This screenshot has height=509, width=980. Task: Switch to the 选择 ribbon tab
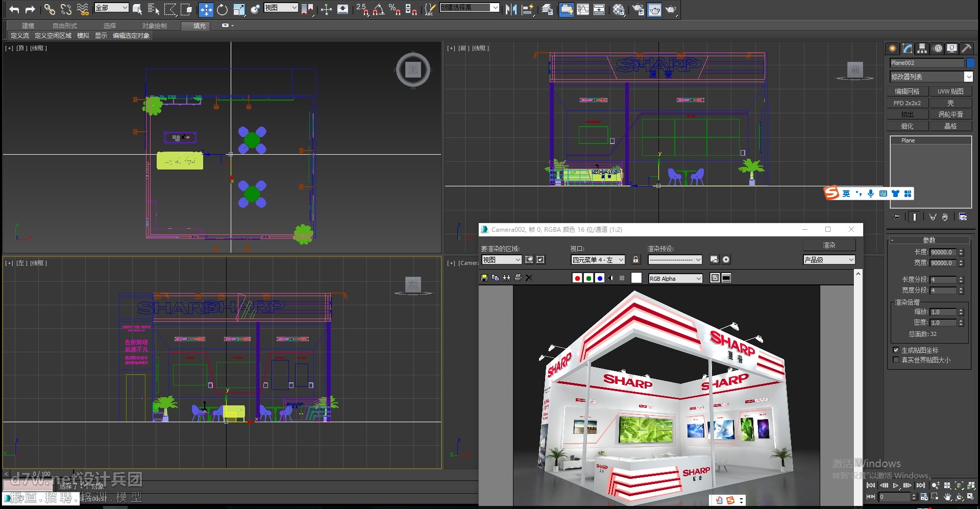click(x=110, y=26)
